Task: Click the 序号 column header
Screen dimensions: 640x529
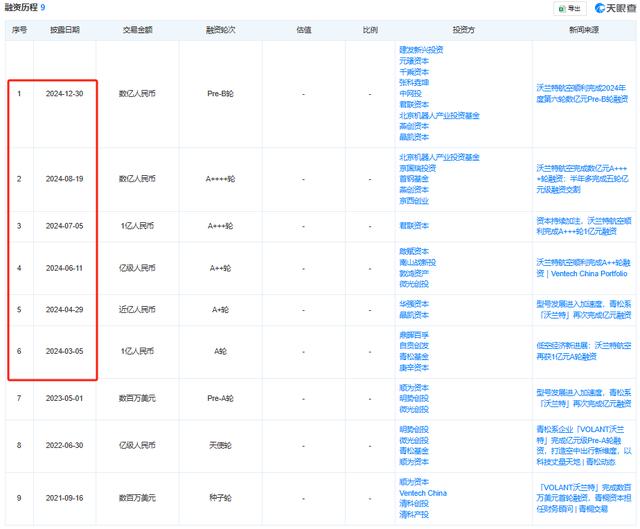Action: point(19,30)
